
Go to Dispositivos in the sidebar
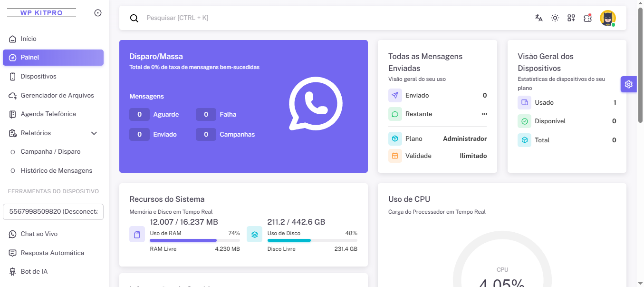tap(38, 77)
